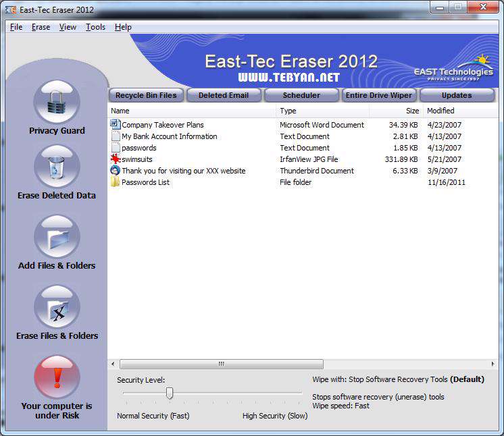The image size is (504, 436).
Task: Open the Privacy Guard padlock icon
Action: [57, 102]
